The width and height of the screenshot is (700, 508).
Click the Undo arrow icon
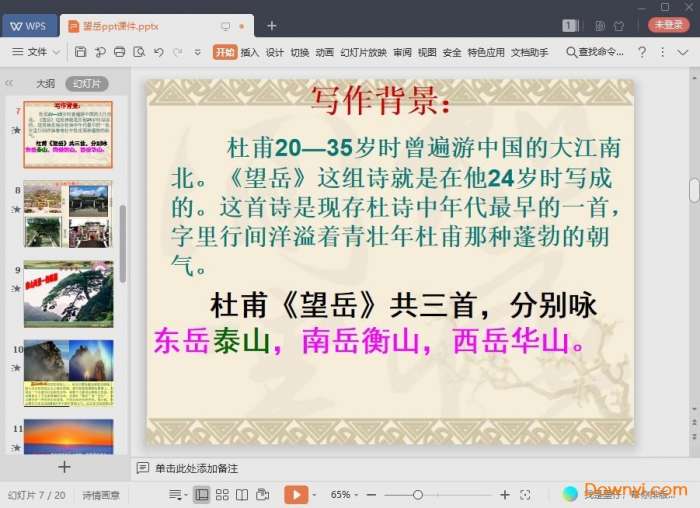[x=158, y=52]
